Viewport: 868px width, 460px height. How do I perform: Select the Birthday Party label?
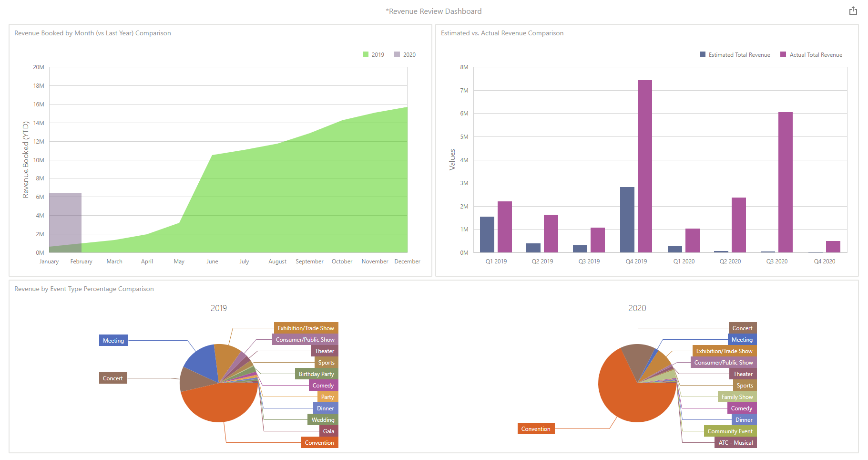pos(317,374)
